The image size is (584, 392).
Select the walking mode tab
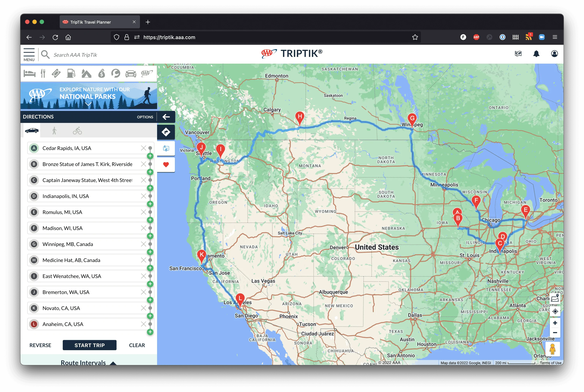(54, 130)
